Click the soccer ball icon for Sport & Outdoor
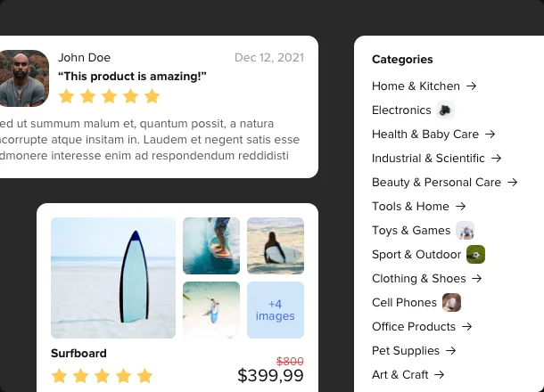544x392 pixels. (x=475, y=255)
